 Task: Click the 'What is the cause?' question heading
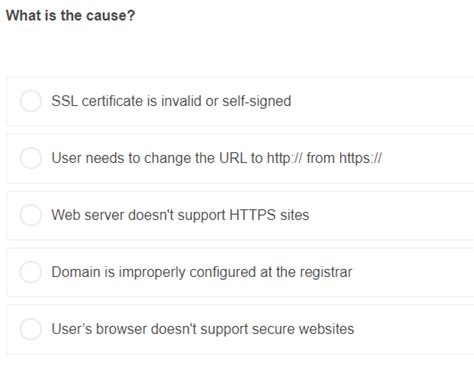(x=71, y=15)
